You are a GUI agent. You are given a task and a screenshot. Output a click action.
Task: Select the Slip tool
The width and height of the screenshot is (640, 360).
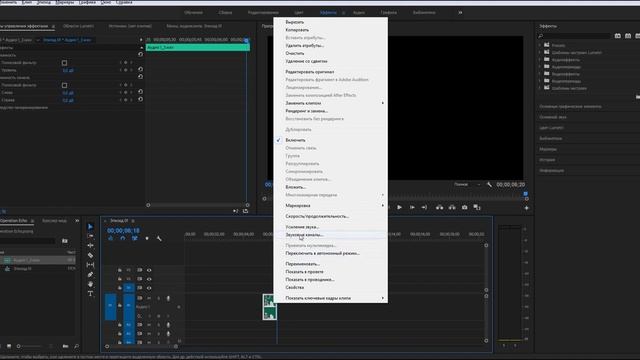pos(90,264)
